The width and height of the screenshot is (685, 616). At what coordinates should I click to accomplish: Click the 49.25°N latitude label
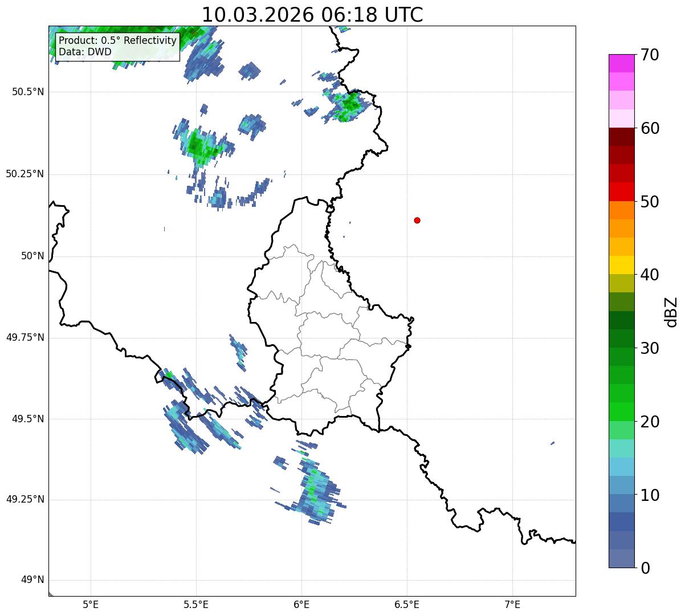25,500
